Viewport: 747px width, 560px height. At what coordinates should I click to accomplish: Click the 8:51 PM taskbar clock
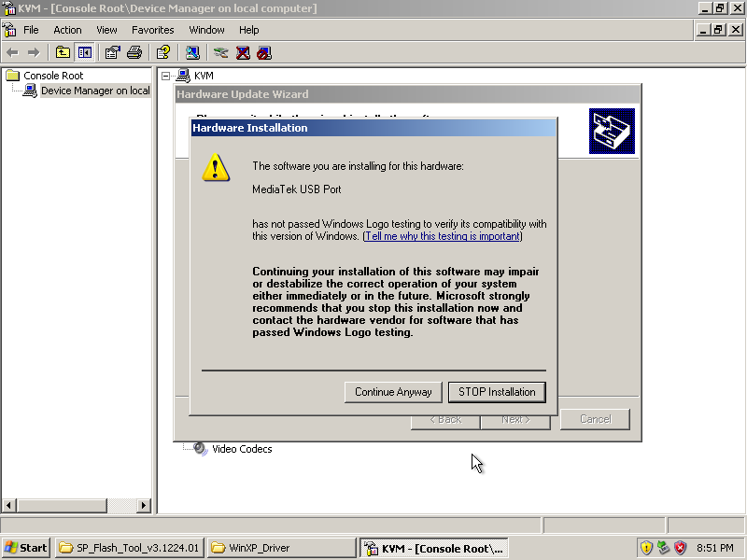[x=714, y=548]
